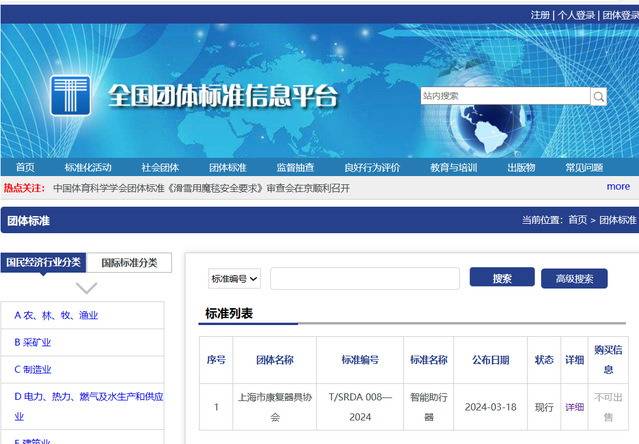The image size is (639, 444).
Task: View 详细 for 智能助行器 standard
Action: point(574,407)
